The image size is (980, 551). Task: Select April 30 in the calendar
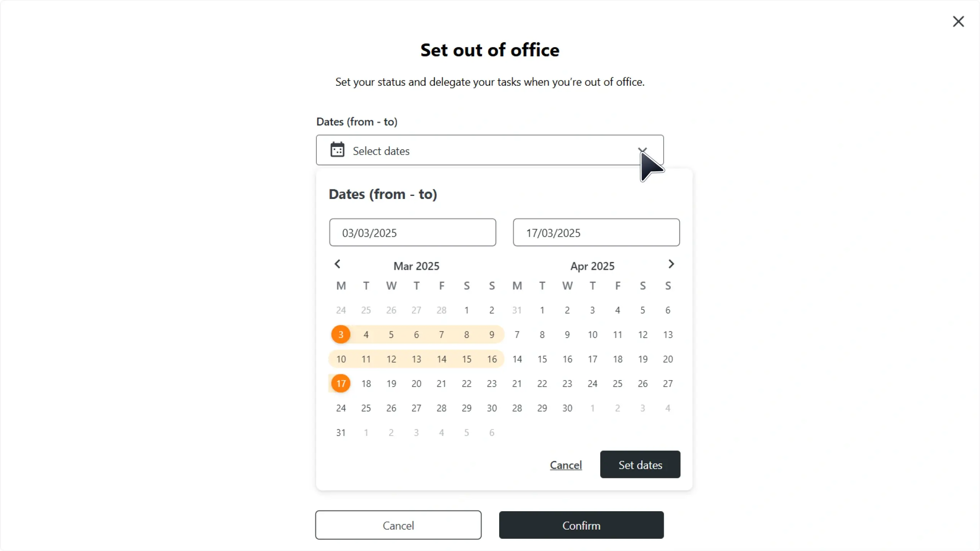pos(567,408)
